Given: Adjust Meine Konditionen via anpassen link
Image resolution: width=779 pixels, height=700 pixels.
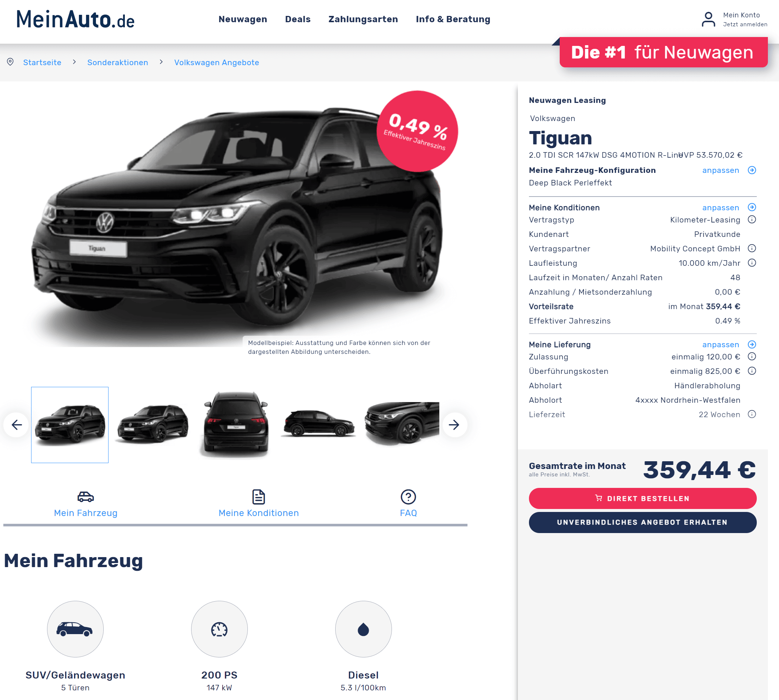Looking at the screenshot, I should click(x=720, y=208).
